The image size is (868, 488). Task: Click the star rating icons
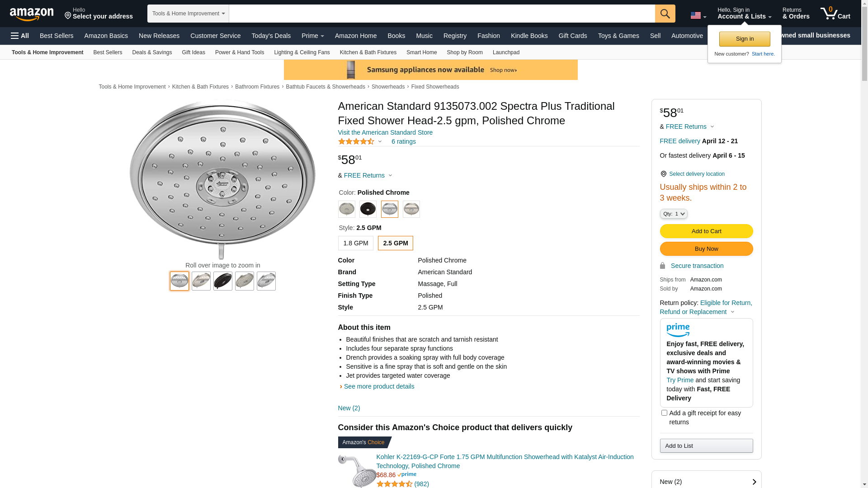point(356,142)
